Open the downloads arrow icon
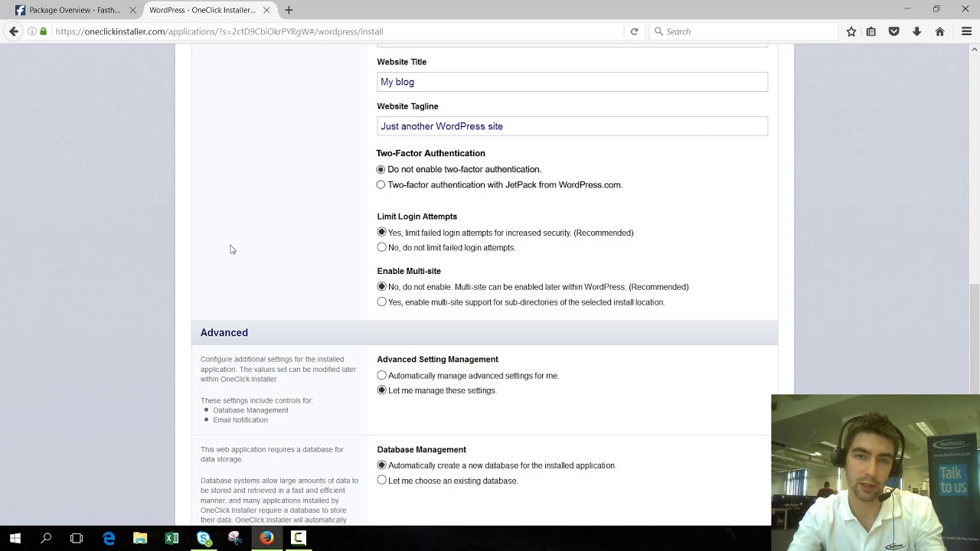Image resolution: width=980 pixels, height=551 pixels. pyautogui.click(x=916, y=31)
